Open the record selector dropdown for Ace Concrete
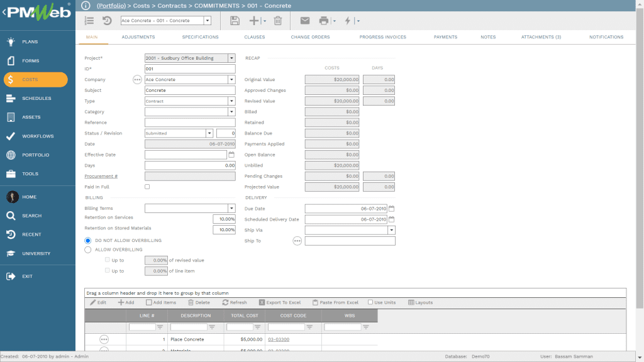 pos(208,21)
